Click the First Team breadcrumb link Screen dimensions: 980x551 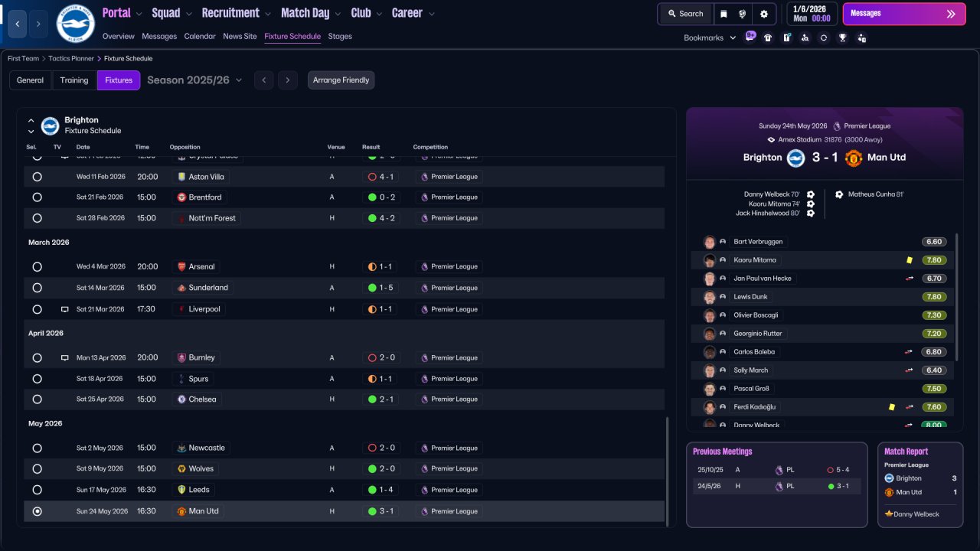(23, 58)
